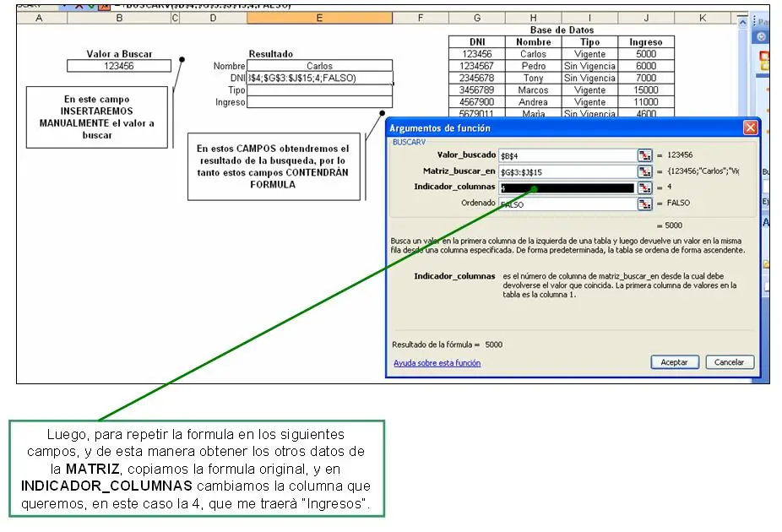Click the vertical scrollbar up arrow
Screen dimensions: 782x532
coord(742,23)
